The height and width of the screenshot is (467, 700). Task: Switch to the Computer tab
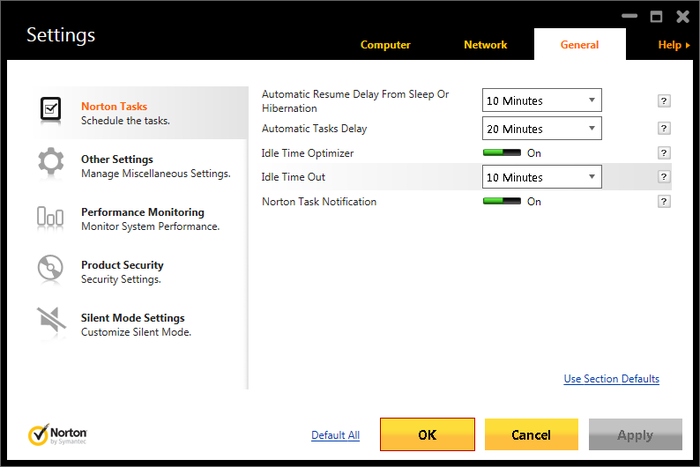click(385, 45)
